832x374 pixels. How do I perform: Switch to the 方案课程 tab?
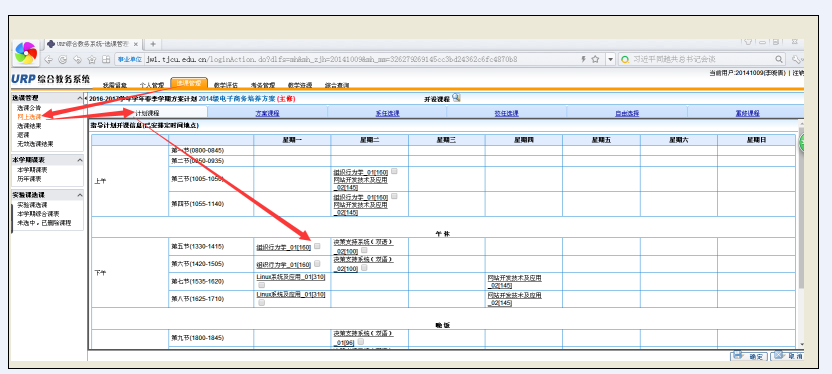pos(267,113)
